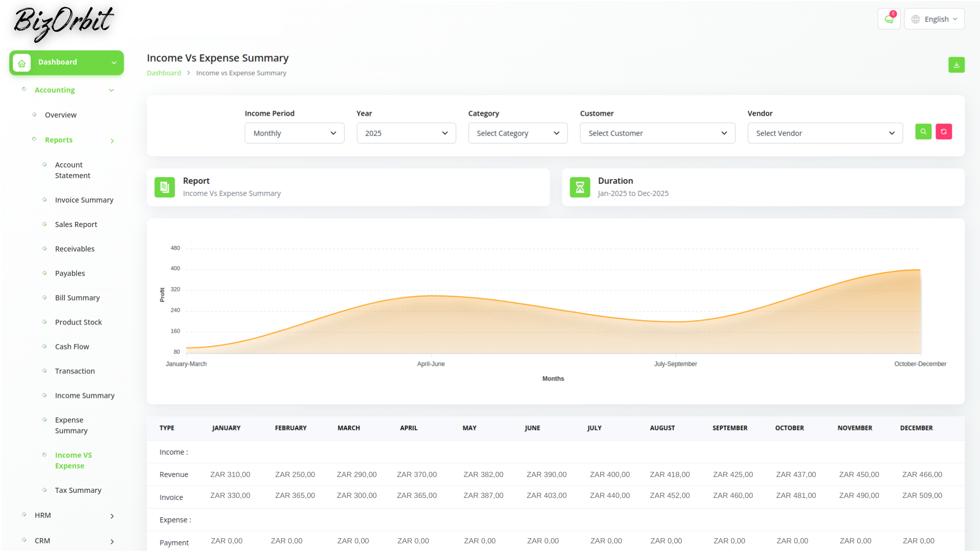Click the Accounting menu label
The width and height of the screenshot is (980, 551).
pos(55,90)
